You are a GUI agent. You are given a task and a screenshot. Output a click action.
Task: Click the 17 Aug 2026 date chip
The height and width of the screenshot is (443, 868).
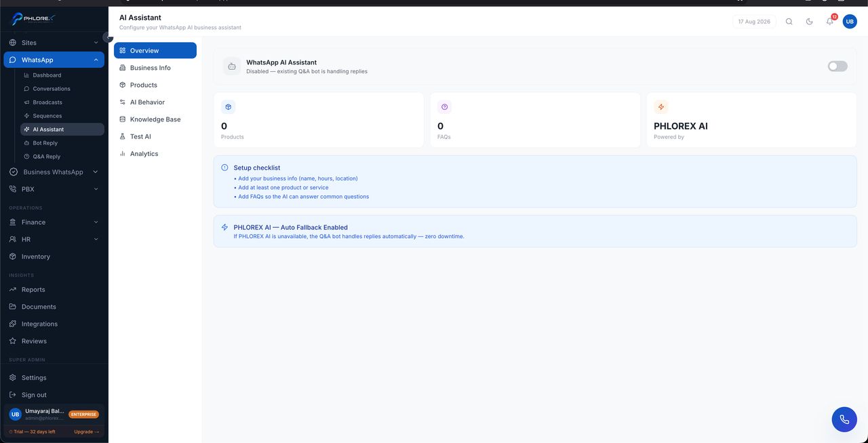pos(754,22)
